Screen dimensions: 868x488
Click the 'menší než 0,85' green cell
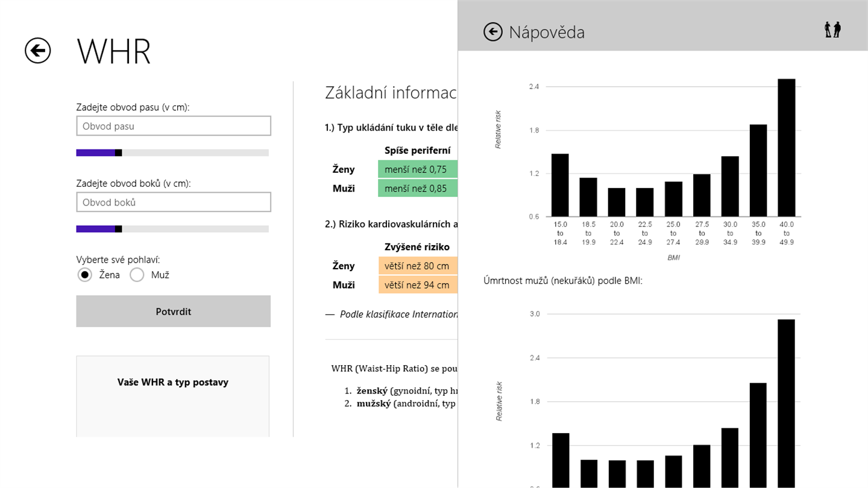pyautogui.click(x=418, y=189)
